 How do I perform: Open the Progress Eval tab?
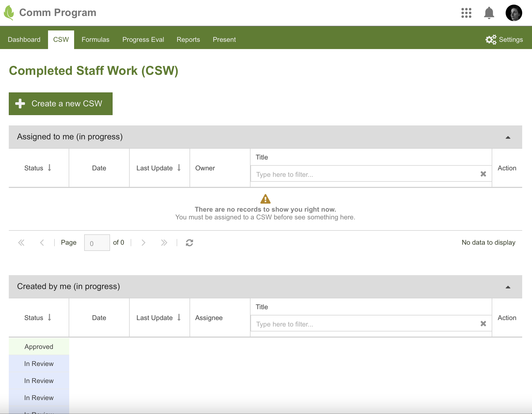point(143,39)
